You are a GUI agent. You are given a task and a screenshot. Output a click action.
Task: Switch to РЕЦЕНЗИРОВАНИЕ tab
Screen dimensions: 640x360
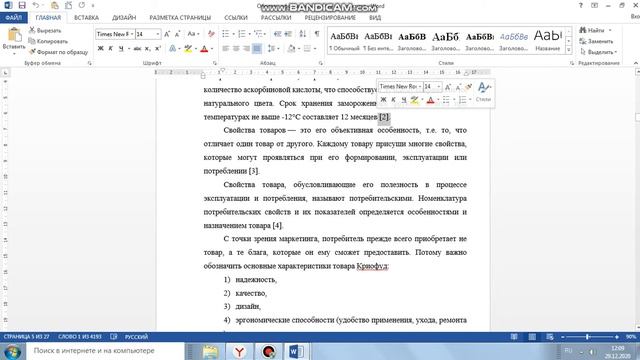330,18
